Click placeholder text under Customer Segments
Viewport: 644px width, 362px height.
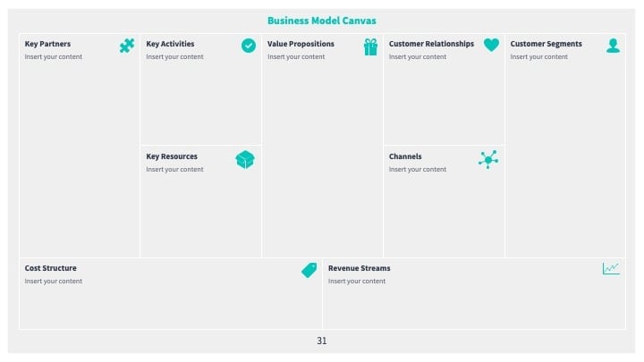point(538,56)
